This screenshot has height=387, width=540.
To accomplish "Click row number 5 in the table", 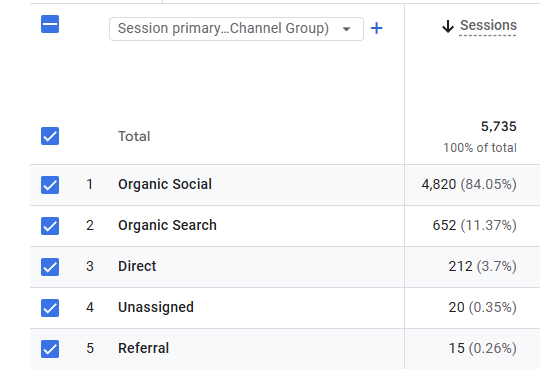I will coord(90,348).
